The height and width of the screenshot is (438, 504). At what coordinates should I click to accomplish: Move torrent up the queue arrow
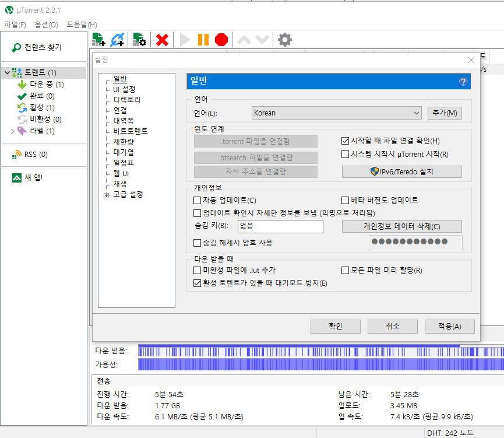pyautogui.click(x=244, y=40)
